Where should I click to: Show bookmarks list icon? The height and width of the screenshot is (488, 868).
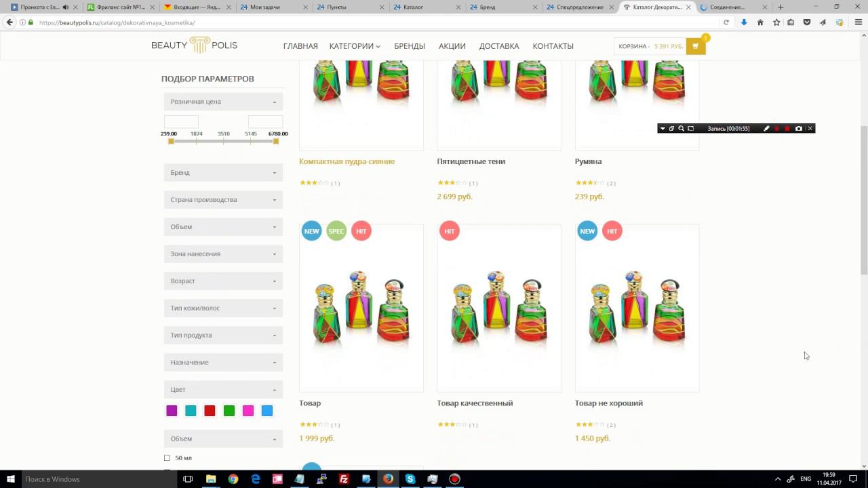point(791,22)
